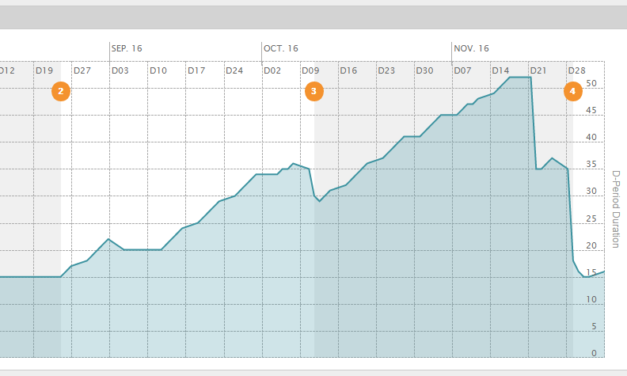Screen dimensions: 627x376
Task: Click the D10 date label
Action: [158, 71]
